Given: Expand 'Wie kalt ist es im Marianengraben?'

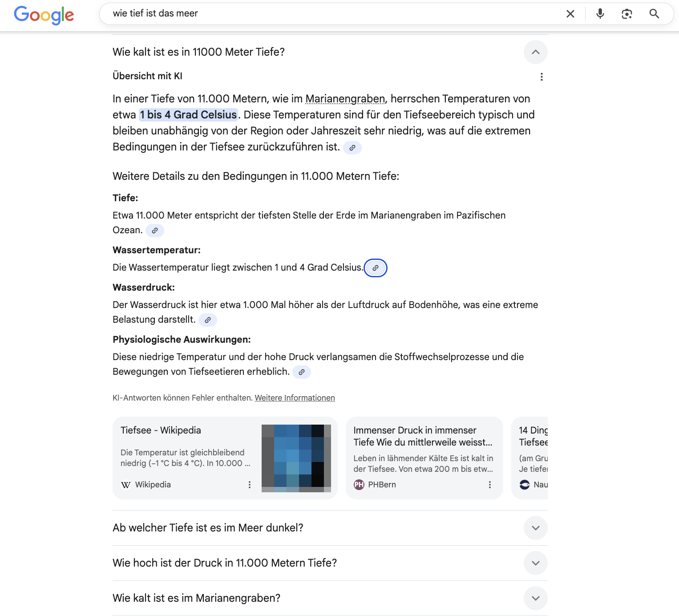Looking at the screenshot, I should click(x=535, y=598).
